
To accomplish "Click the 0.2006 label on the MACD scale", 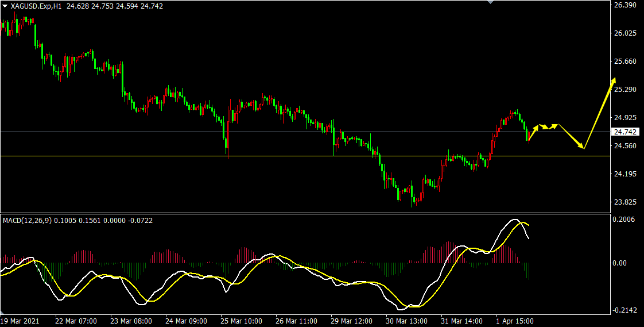I will coord(625,220).
